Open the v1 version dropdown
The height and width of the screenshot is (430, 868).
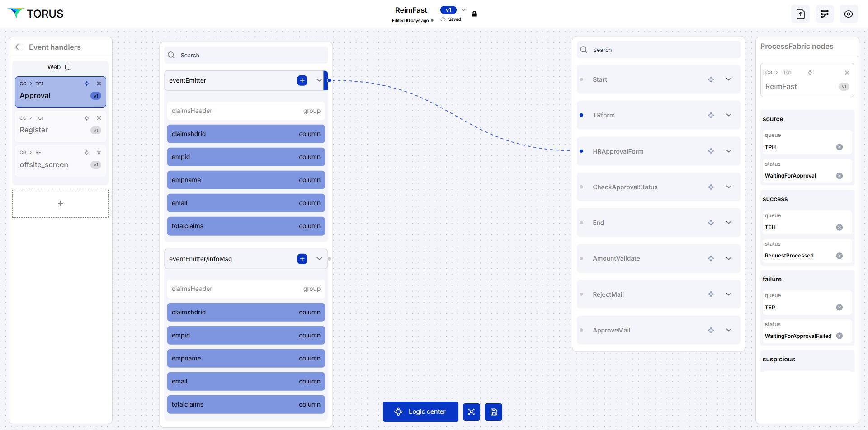pos(464,10)
